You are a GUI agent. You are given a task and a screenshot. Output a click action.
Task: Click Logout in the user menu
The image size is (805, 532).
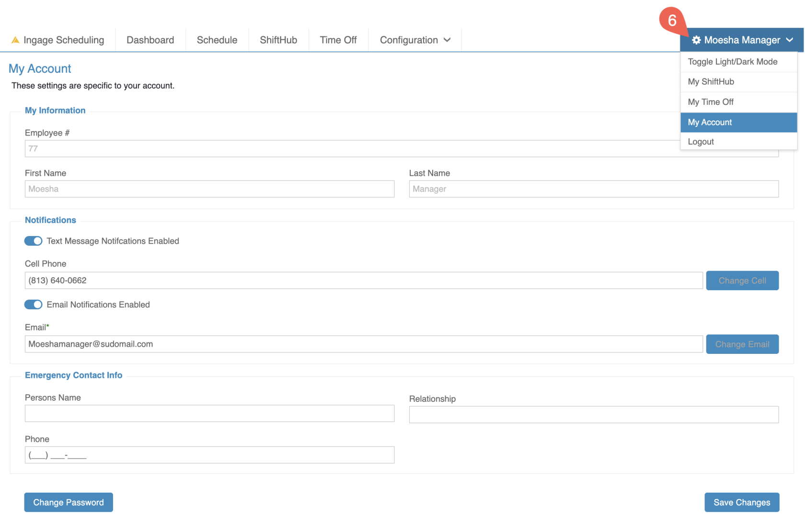tap(701, 142)
